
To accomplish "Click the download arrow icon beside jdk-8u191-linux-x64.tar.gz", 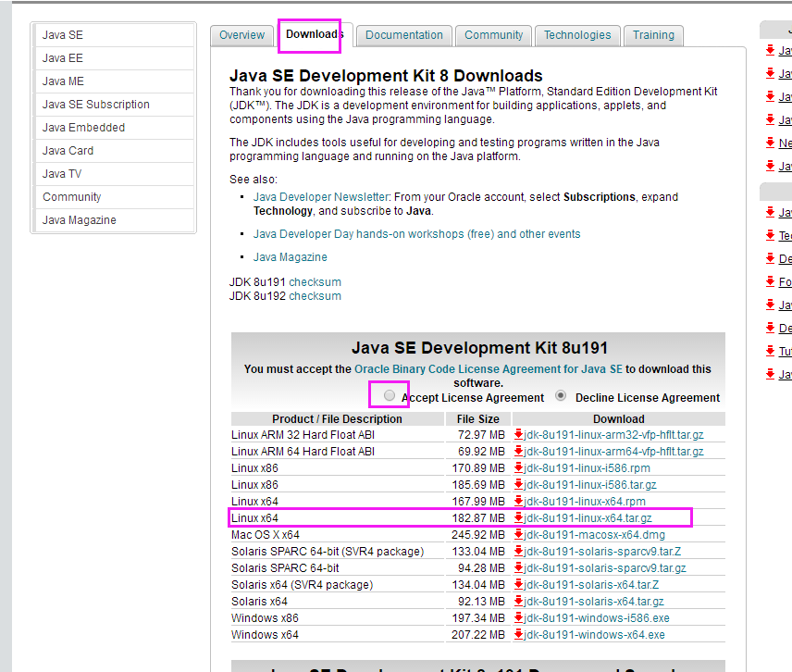I will click(x=518, y=518).
